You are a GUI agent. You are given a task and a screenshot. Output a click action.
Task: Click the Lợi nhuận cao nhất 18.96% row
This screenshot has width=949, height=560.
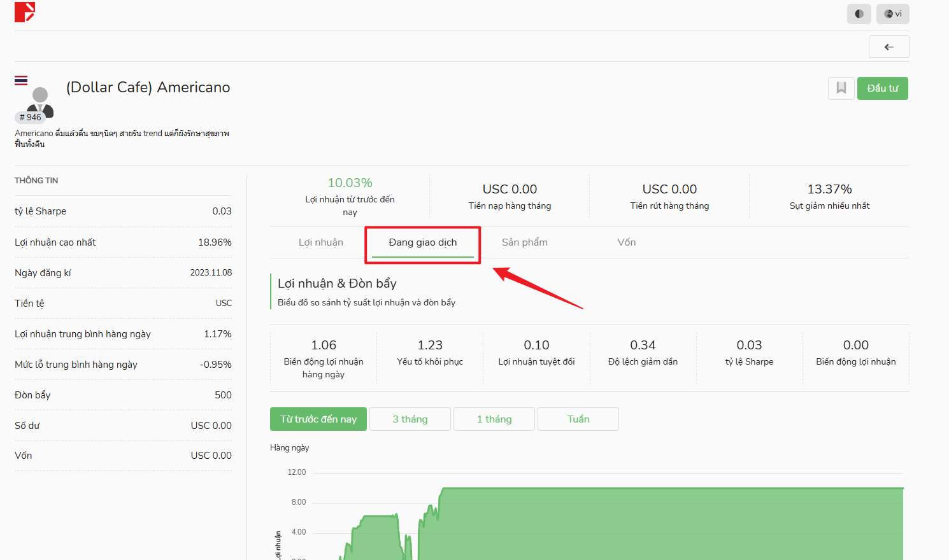click(123, 242)
